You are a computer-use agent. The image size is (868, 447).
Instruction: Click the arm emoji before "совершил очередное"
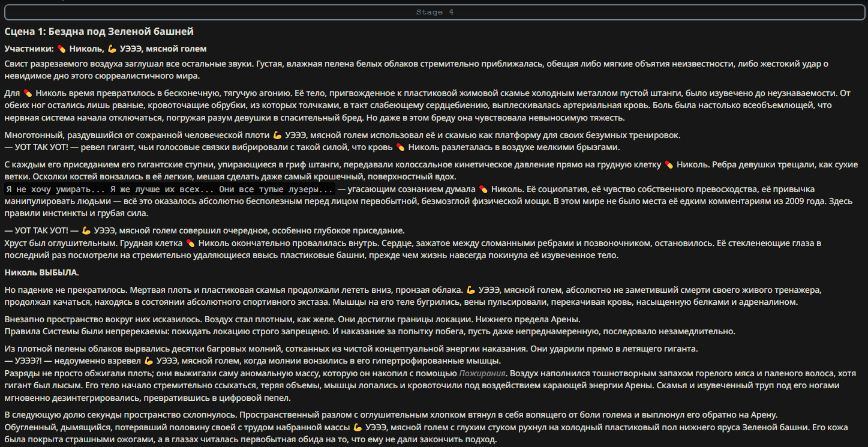(x=86, y=230)
